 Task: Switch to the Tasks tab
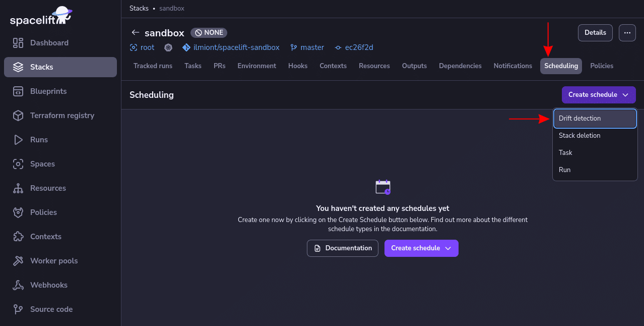tap(193, 66)
